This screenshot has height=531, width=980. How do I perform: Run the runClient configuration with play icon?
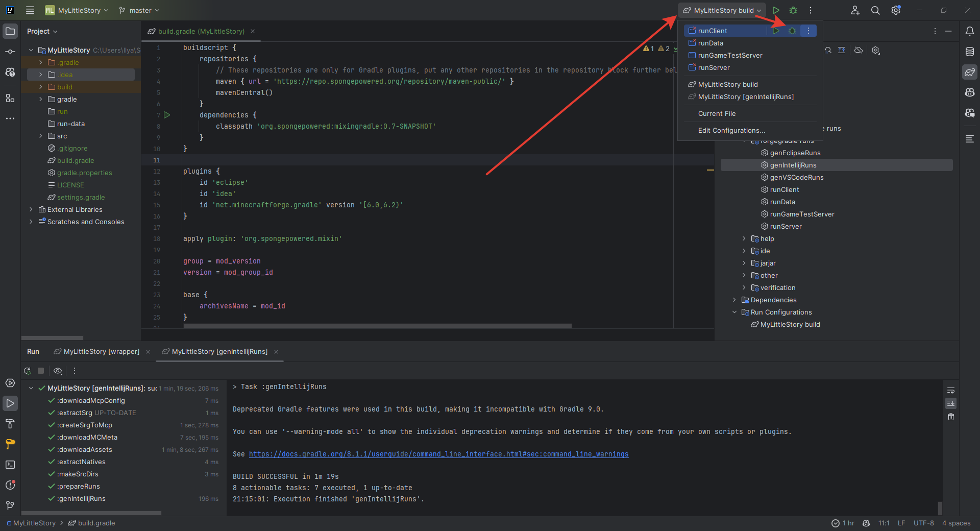tap(776, 31)
